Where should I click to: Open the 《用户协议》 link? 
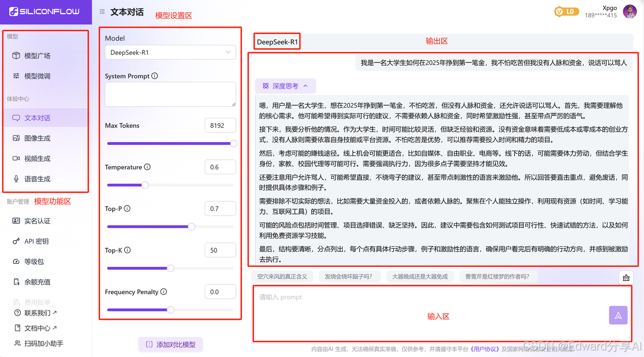(x=485, y=349)
